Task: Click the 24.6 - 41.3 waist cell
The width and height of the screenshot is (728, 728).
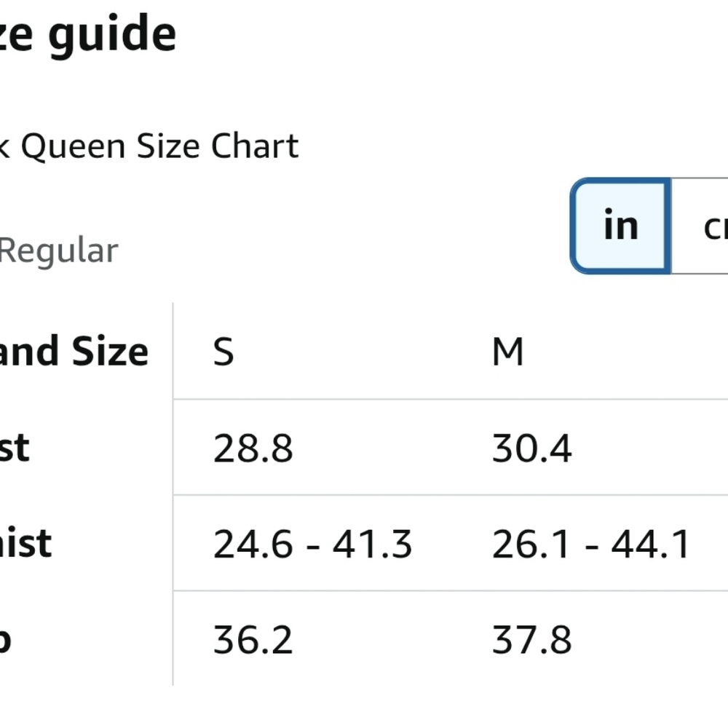Action: pyautogui.click(x=312, y=544)
